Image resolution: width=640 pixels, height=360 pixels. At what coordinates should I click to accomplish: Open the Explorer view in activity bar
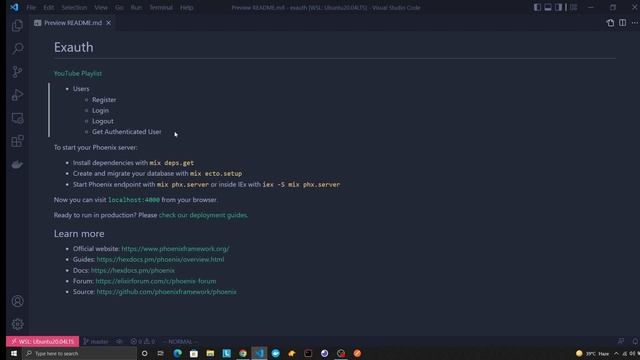point(17,26)
